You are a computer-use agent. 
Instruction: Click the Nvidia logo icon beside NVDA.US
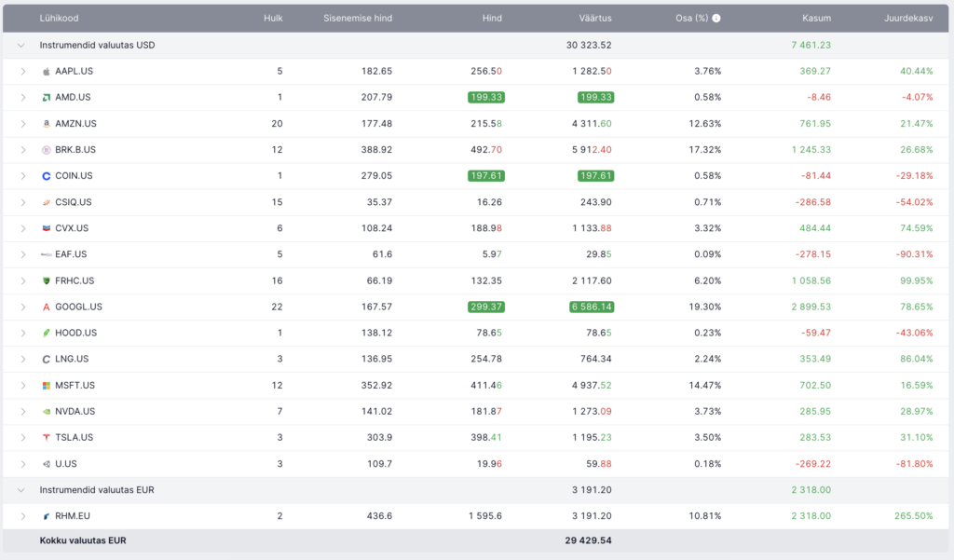(46, 411)
